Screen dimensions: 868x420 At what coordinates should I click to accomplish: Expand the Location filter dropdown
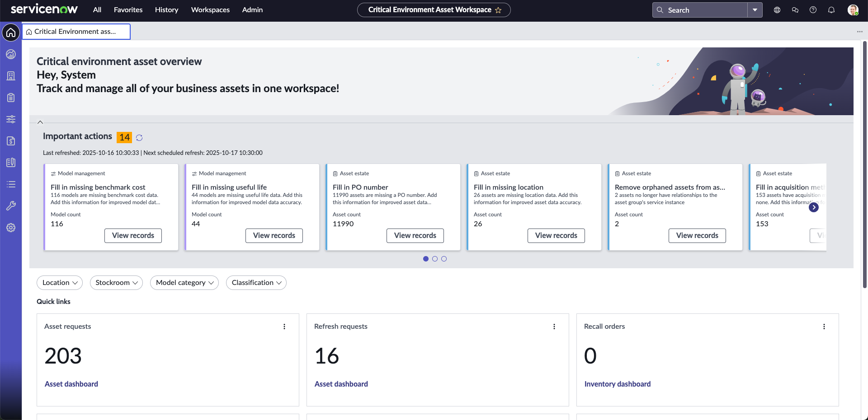pos(60,283)
